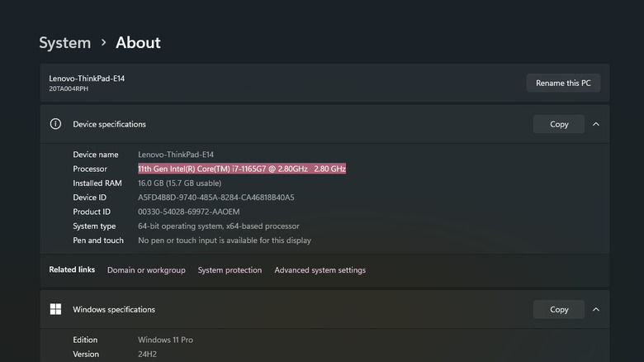This screenshot has width=644, height=362.
Task: Go back to System breadcrumb
Action: (65, 42)
